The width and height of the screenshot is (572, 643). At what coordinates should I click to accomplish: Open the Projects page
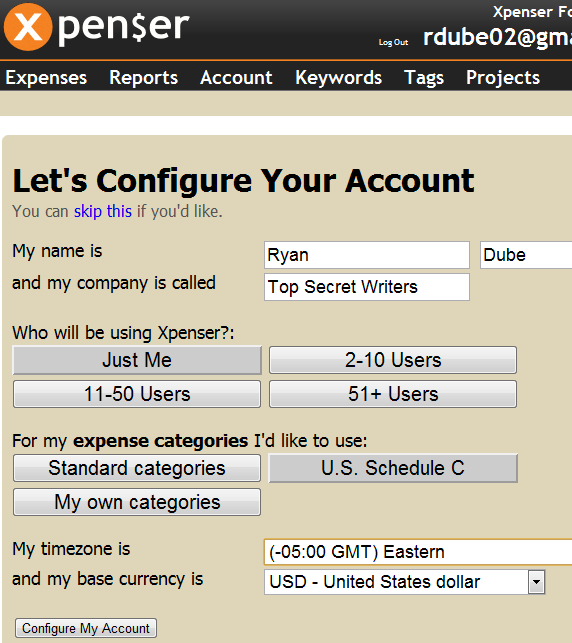(503, 78)
